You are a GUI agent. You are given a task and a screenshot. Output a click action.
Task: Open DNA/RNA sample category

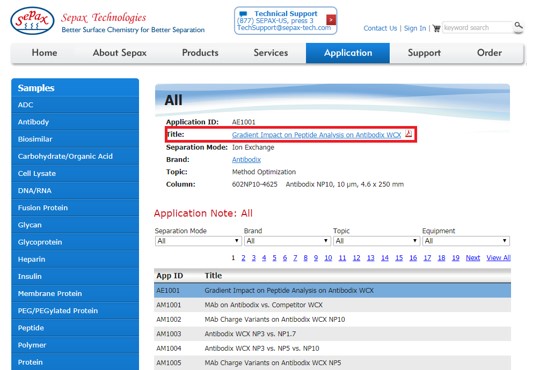pyautogui.click(x=75, y=190)
